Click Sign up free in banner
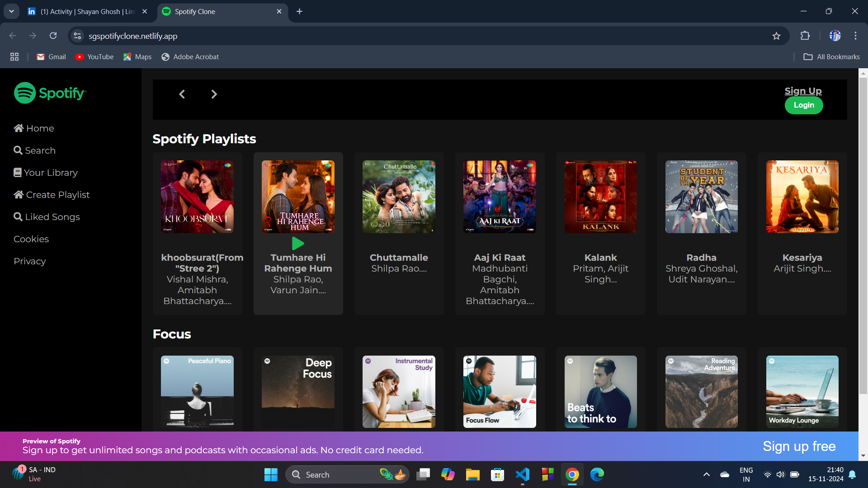The height and width of the screenshot is (488, 868). pos(799,446)
